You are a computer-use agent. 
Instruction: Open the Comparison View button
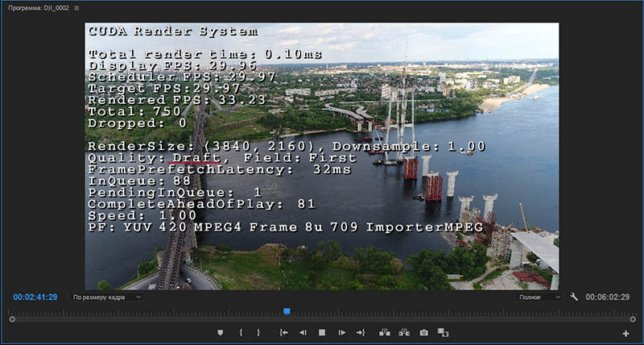443,332
